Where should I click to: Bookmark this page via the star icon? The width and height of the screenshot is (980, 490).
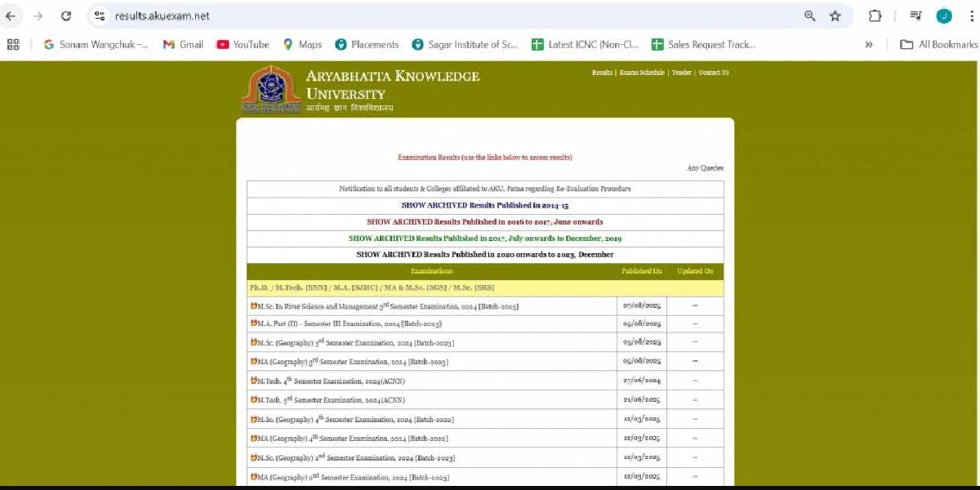pyautogui.click(x=834, y=16)
